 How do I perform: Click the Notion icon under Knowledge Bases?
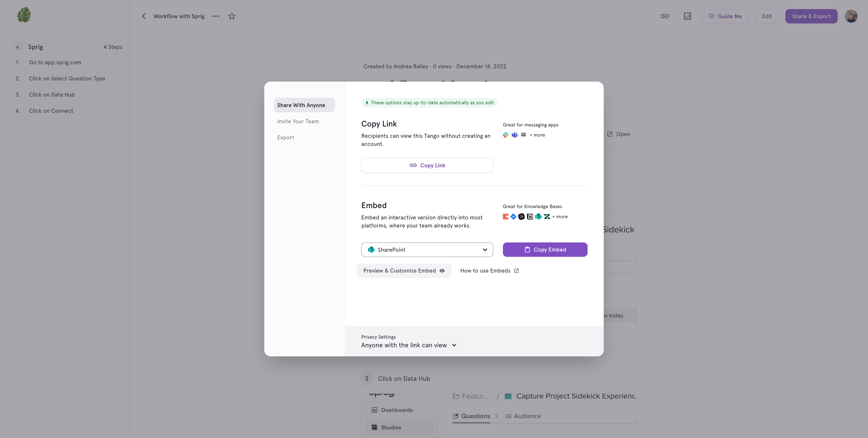pos(530,217)
